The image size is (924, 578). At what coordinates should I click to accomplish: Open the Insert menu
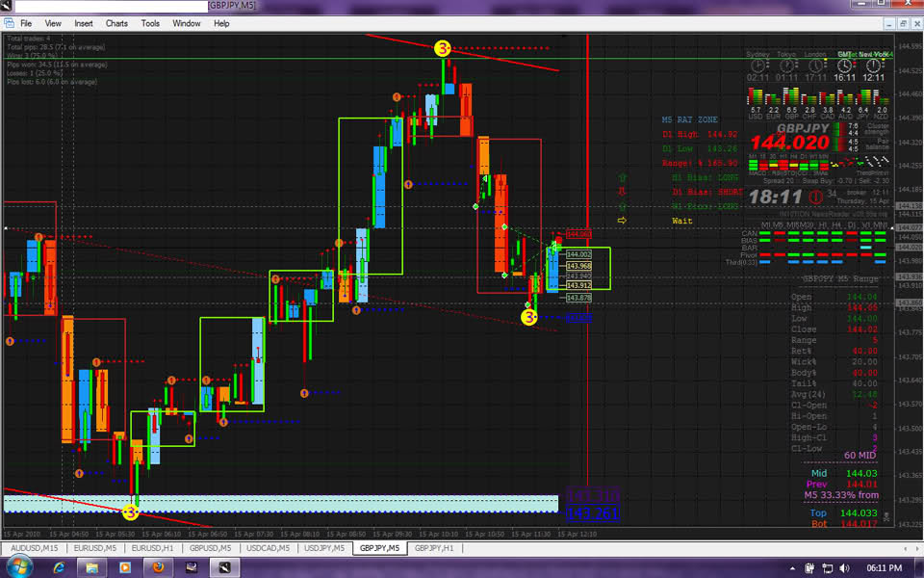point(84,23)
